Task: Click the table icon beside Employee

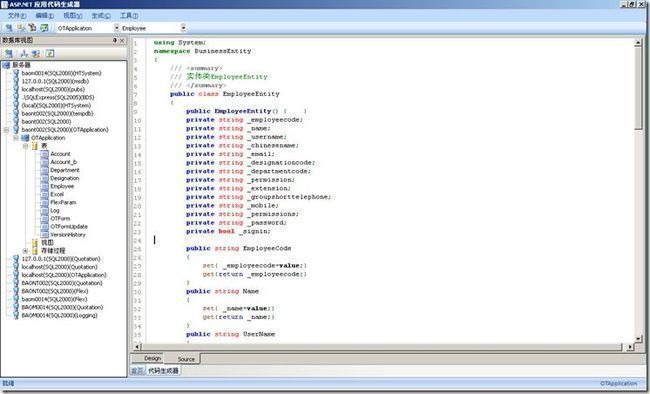Action: pyautogui.click(x=44, y=186)
